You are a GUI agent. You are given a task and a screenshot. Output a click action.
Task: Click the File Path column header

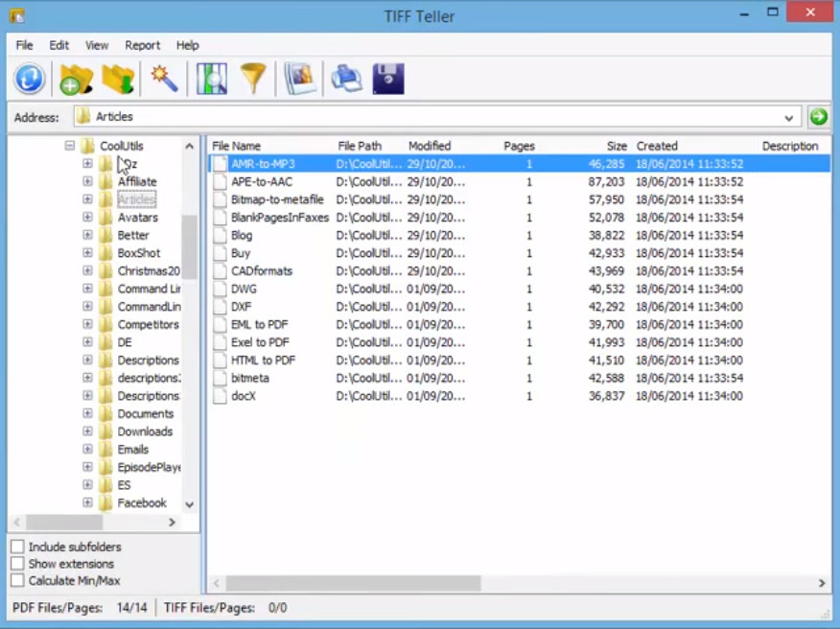[360, 146]
